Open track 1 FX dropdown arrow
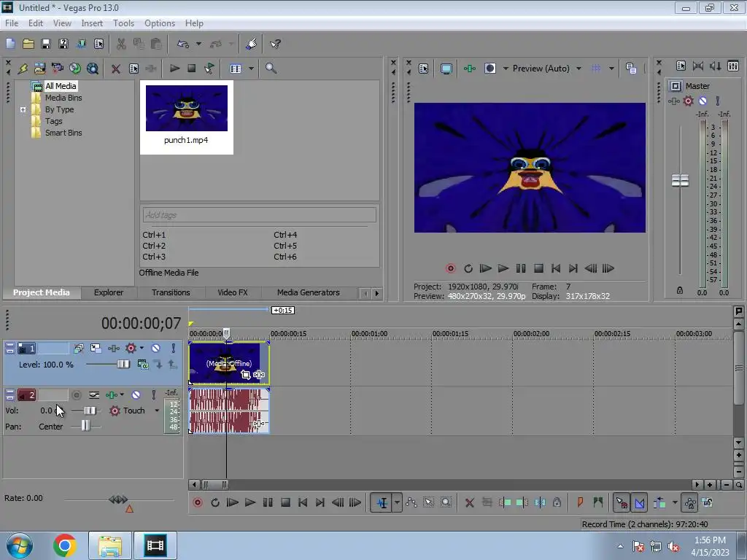The height and width of the screenshot is (560, 747). 142,348
